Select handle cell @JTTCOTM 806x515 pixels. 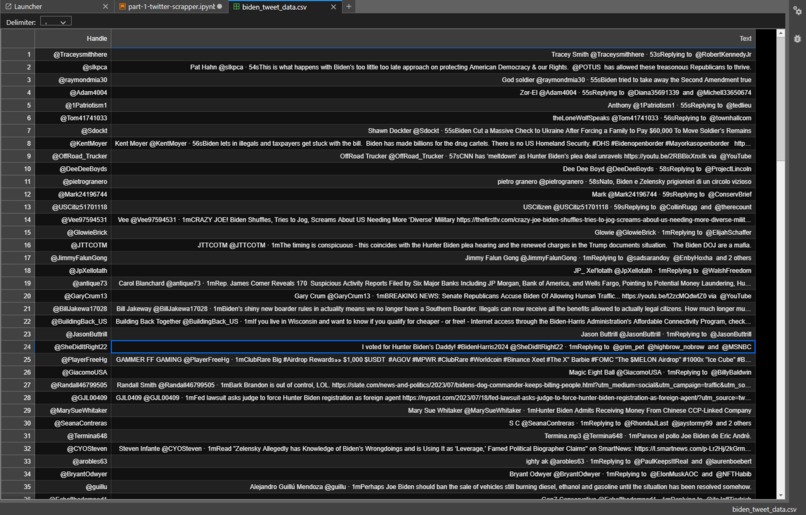73,245
